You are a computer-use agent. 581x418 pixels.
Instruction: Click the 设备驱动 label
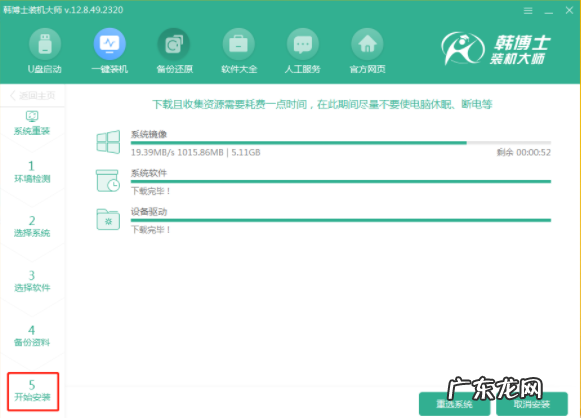[x=149, y=212]
